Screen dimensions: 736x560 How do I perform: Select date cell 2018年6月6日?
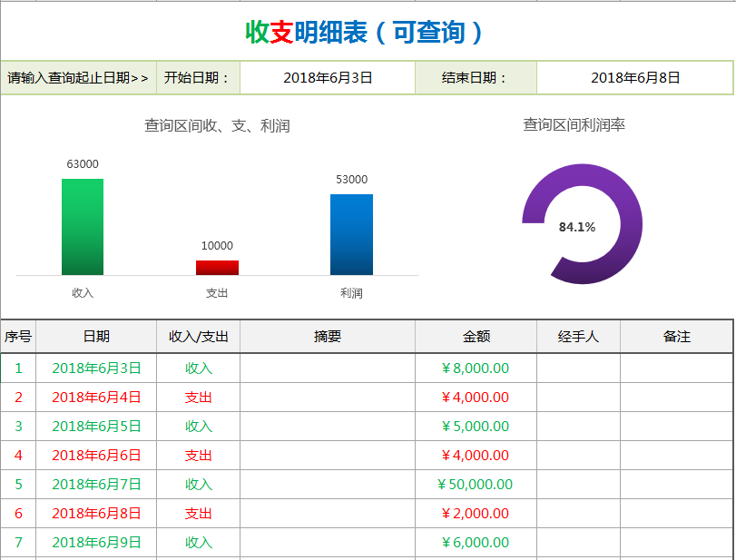[x=96, y=456]
